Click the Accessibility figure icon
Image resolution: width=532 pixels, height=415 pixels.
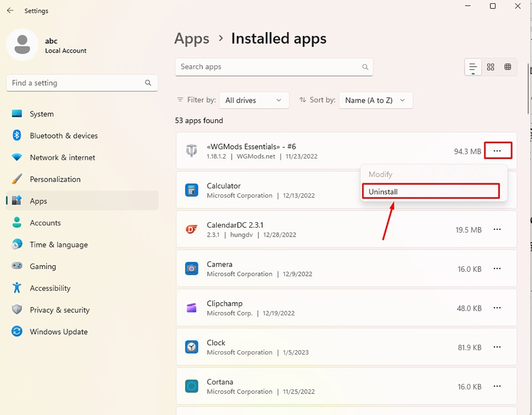17,288
